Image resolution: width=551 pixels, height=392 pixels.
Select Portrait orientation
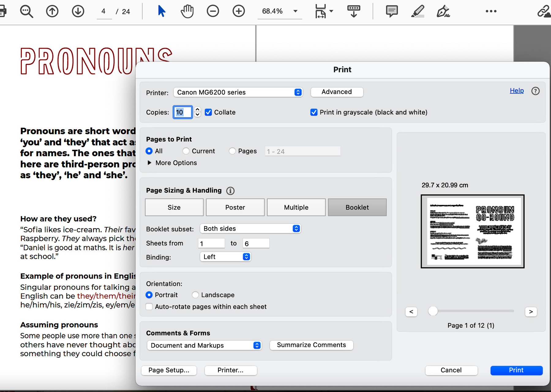149,295
